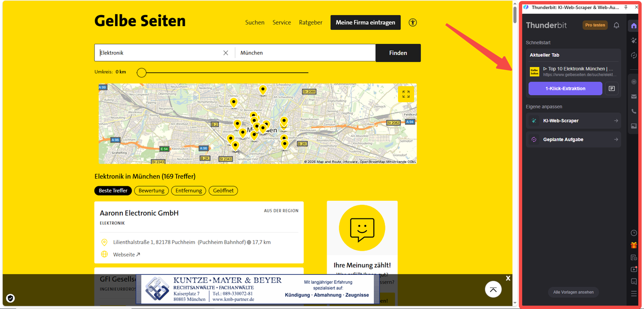
Task: Click the Gelbe Seiten favicon in Thunderbit
Action: (534, 71)
